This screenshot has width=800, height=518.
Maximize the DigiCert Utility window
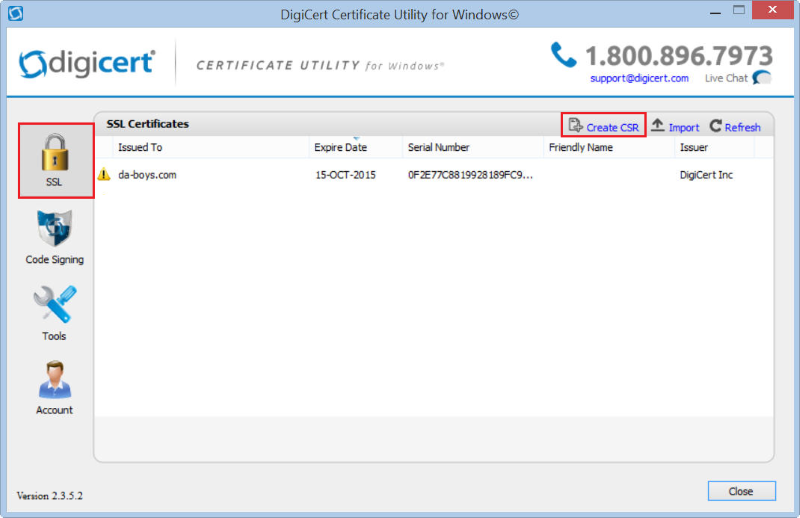(739, 10)
